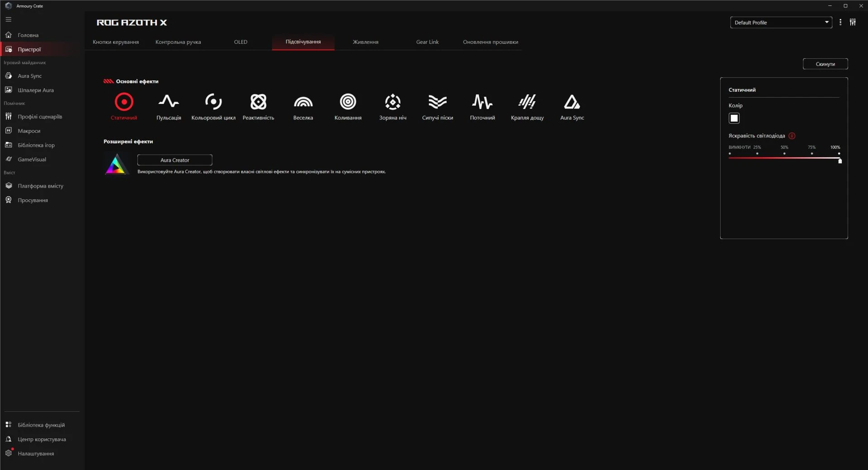Open the equalizer settings icon top right
Screen dimensions: 868x470
[853, 22]
